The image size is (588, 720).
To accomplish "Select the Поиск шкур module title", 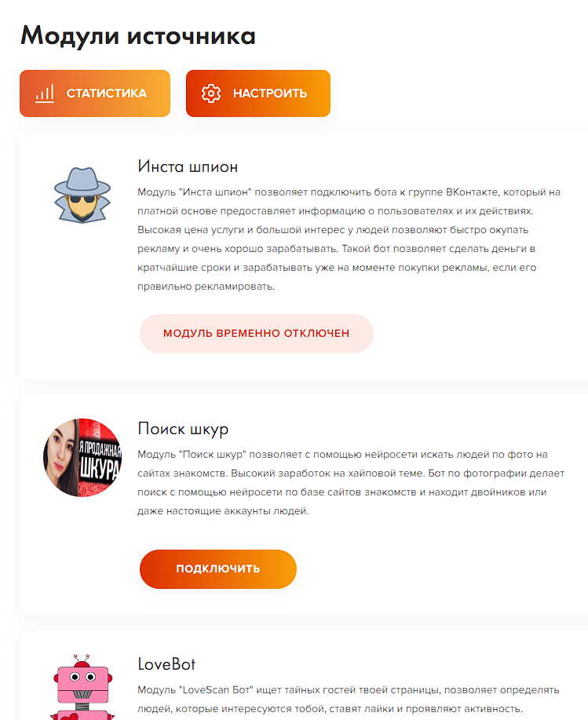I will pyautogui.click(x=183, y=429).
